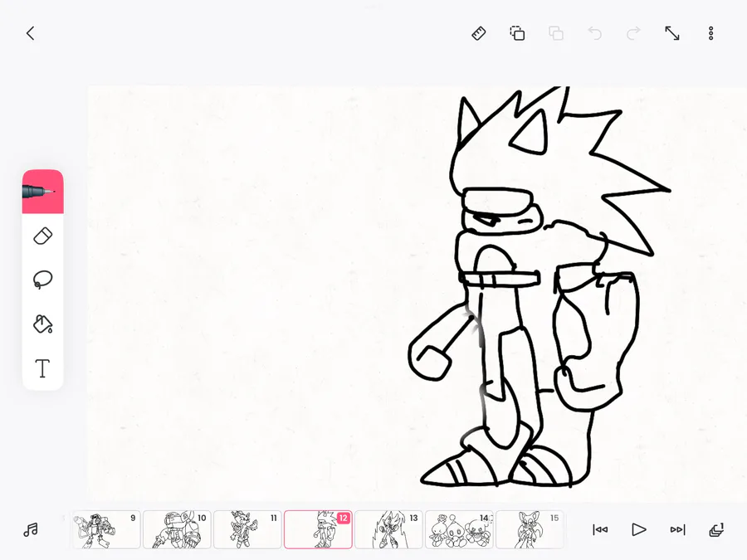
Task: Select the Text tool
Action: click(x=43, y=368)
